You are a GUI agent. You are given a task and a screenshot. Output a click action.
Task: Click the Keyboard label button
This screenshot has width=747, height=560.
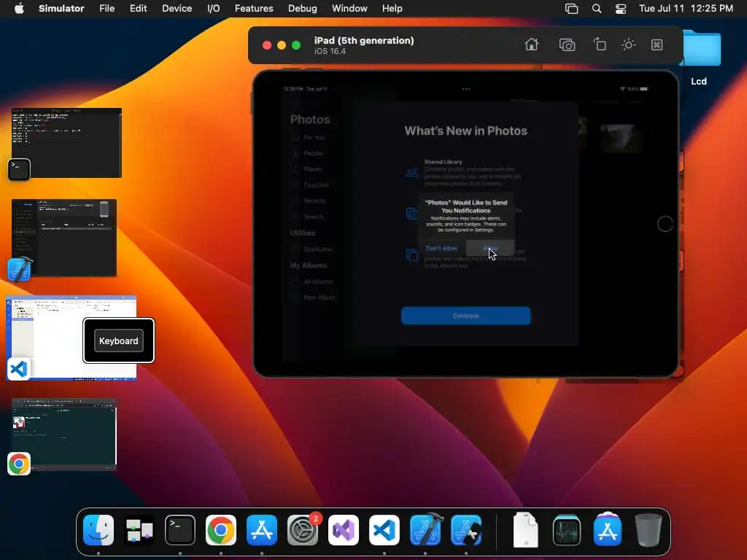click(119, 341)
